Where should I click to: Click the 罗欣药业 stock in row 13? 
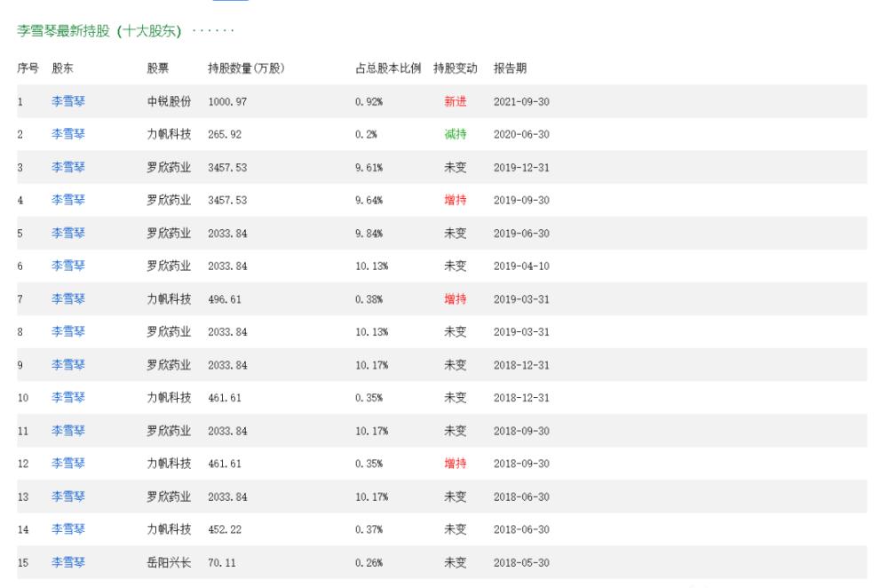pyautogui.click(x=169, y=497)
